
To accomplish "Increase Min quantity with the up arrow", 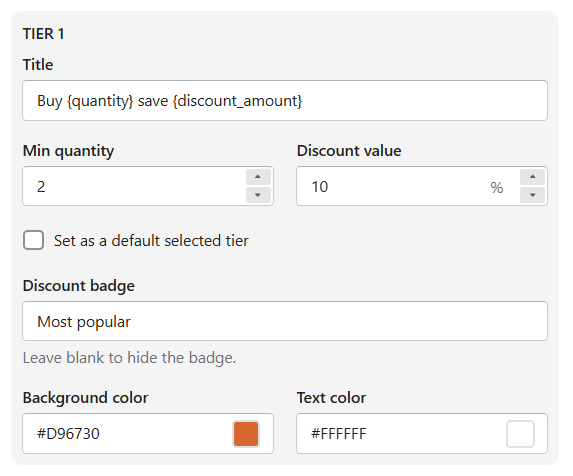I will 258,177.
